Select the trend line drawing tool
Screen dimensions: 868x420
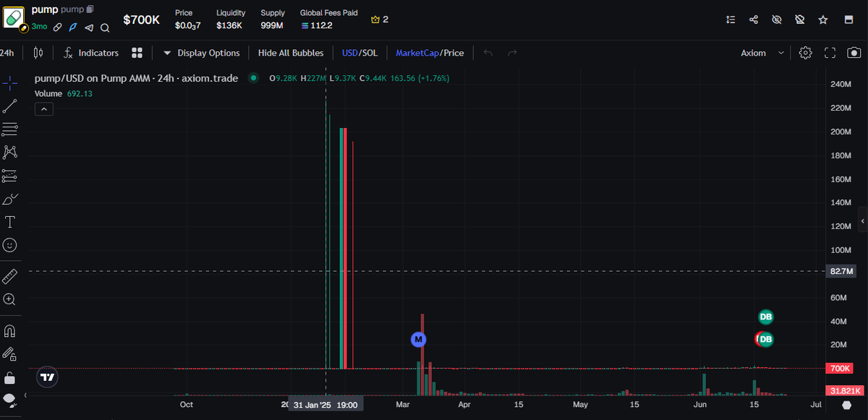[x=10, y=106]
